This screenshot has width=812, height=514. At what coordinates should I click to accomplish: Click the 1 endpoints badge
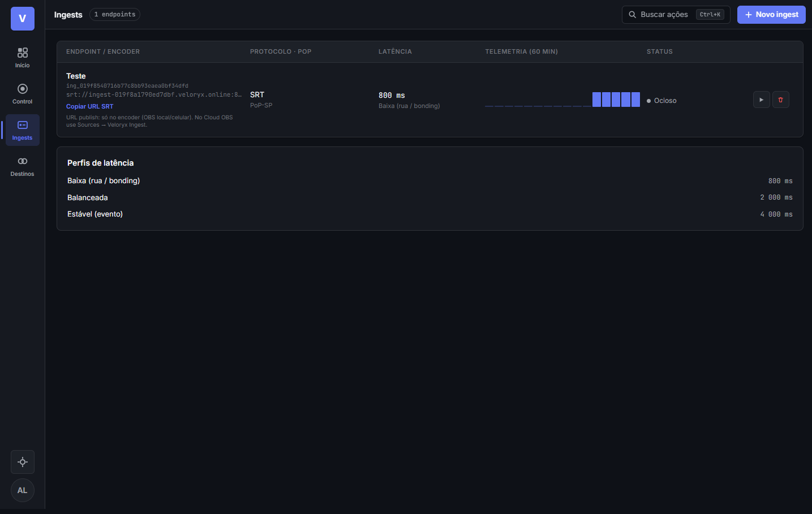point(115,15)
